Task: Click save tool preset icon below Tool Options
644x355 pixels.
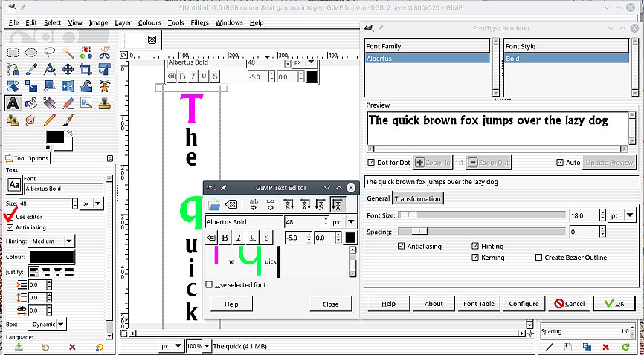Action: point(19,348)
